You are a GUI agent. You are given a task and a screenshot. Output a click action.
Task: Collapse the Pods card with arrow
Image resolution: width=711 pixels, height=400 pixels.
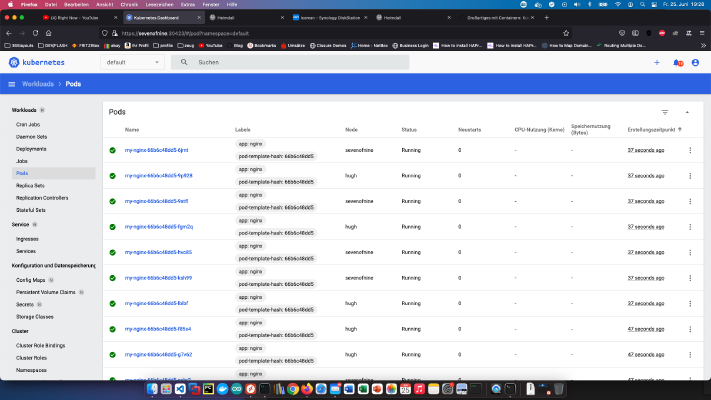point(687,112)
